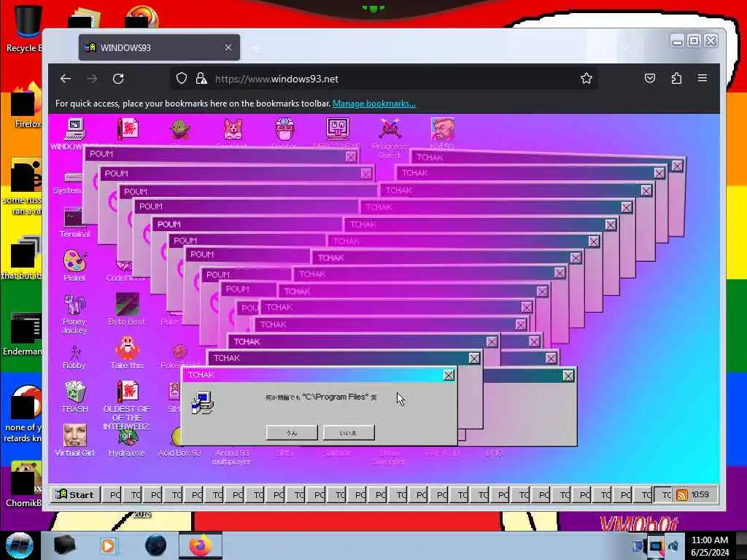Go back using Firefox back arrow
The width and height of the screenshot is (747, 560).
pyautogui.click(x=66, y=79)
